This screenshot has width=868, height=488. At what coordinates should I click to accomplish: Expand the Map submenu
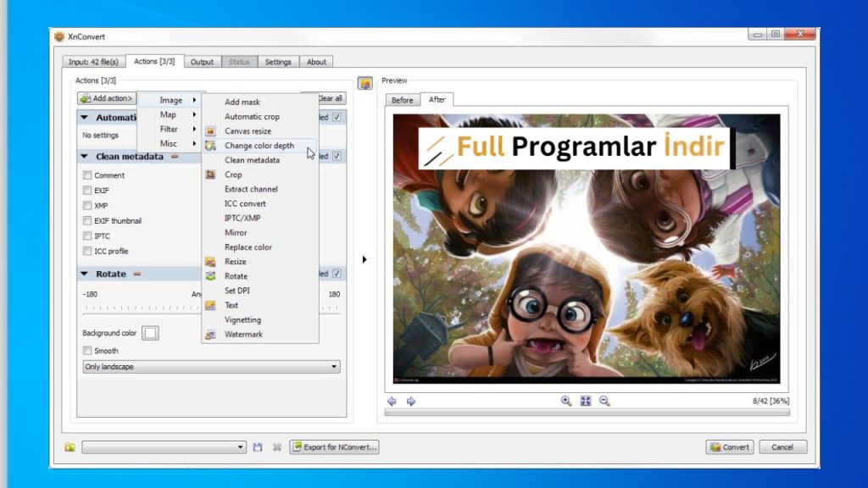point(170,114)
